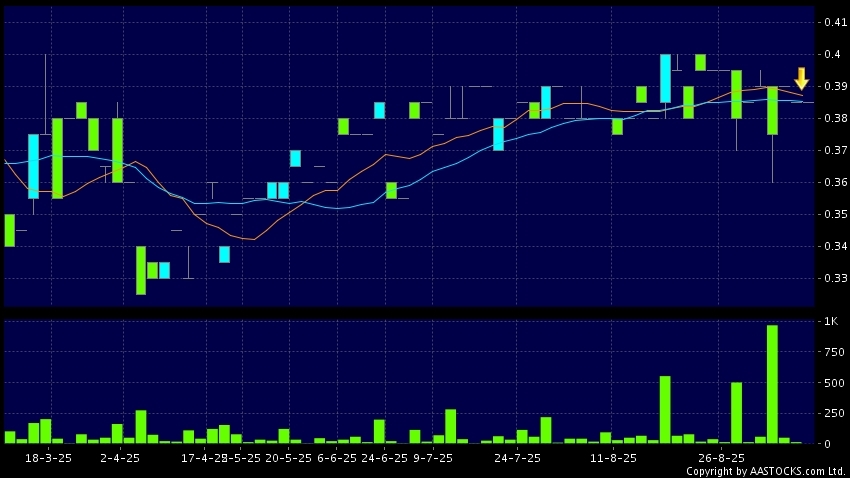Click the 1K volume axis label
The width and height of the screenshot is (850, 478).
830,321
